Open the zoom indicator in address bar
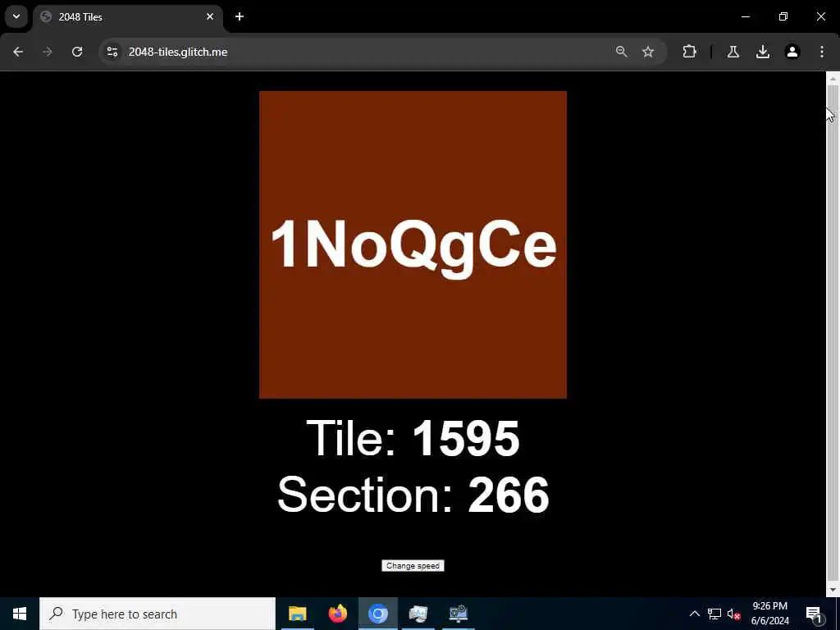The image size is (840, 630). click(x=622, y=52)
